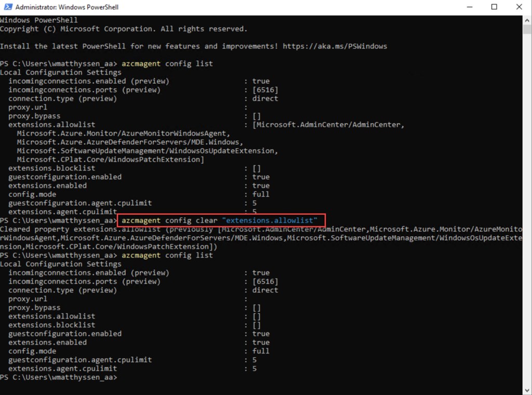The image size is (532, 395).
Task: Click the red-boxed azcmagent config clear command
Action: click(220, 220)
